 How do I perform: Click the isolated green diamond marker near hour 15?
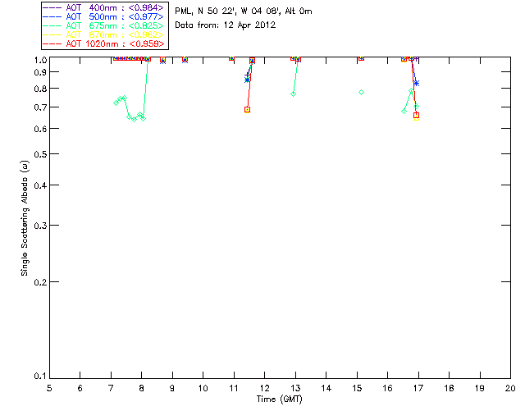[361, 92]
